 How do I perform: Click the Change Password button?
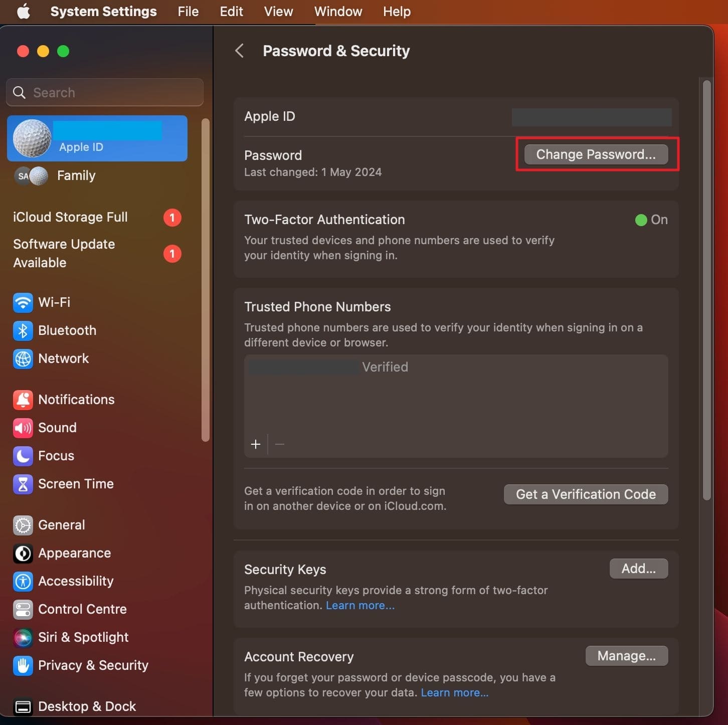596,154
